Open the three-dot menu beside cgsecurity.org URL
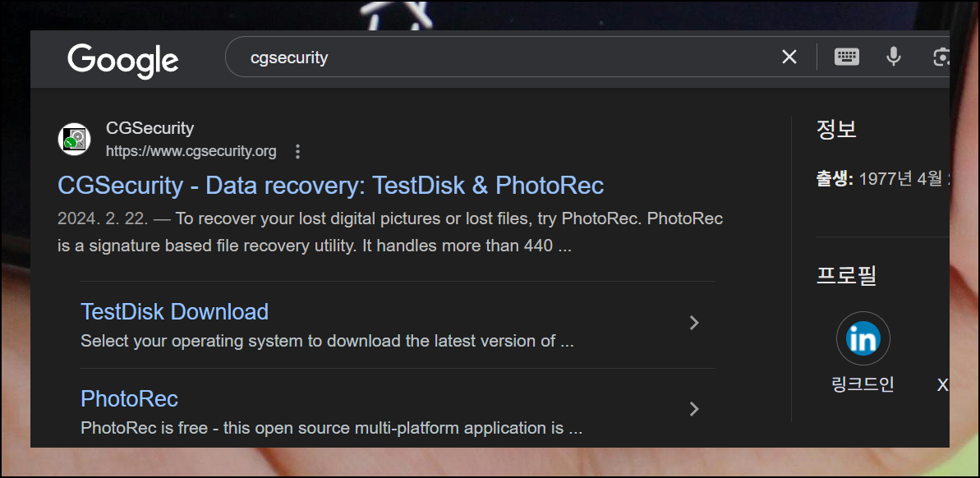 [x=297, y=151]
